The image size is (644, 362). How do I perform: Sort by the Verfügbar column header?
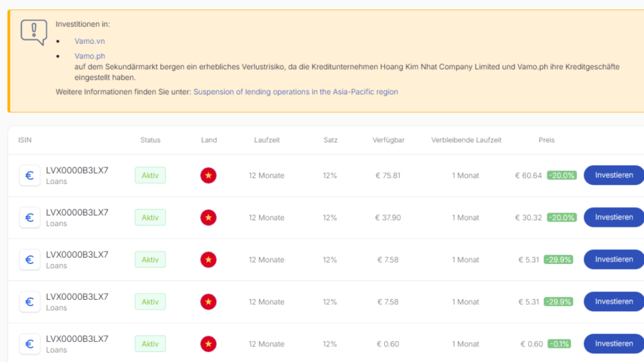coord(387,140)
